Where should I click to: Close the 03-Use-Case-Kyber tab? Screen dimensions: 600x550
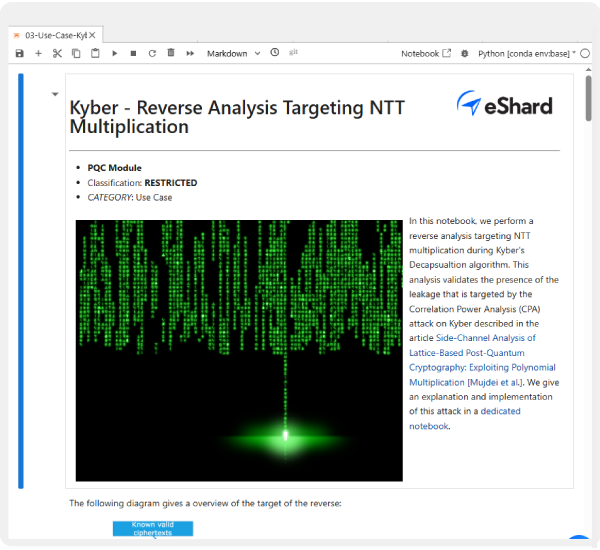92,35
